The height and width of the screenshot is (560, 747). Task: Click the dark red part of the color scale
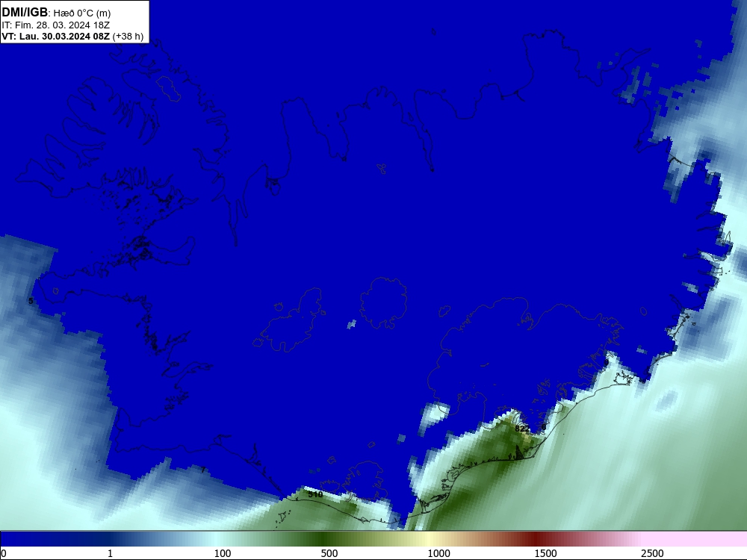click(536, 538)
